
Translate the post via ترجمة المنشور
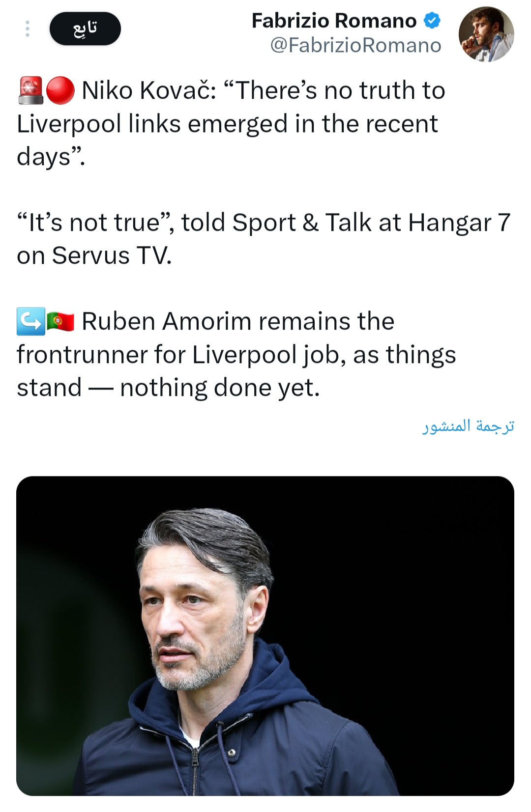pos(468,426)
